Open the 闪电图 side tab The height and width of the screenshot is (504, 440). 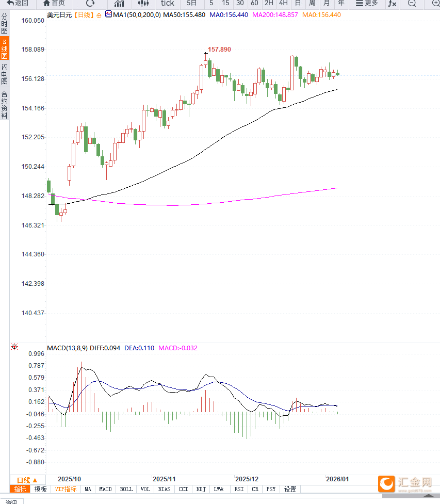(5, 74)
